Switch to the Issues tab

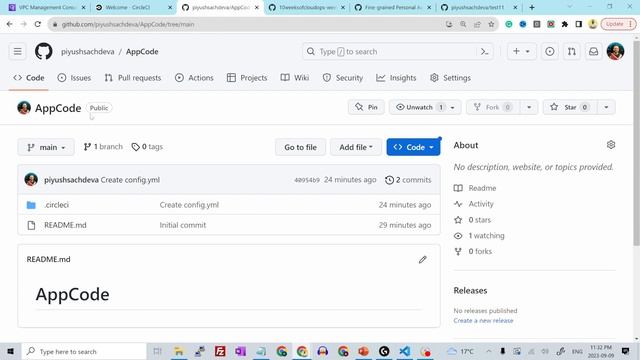pyautogui.click(x=74, y=78)
